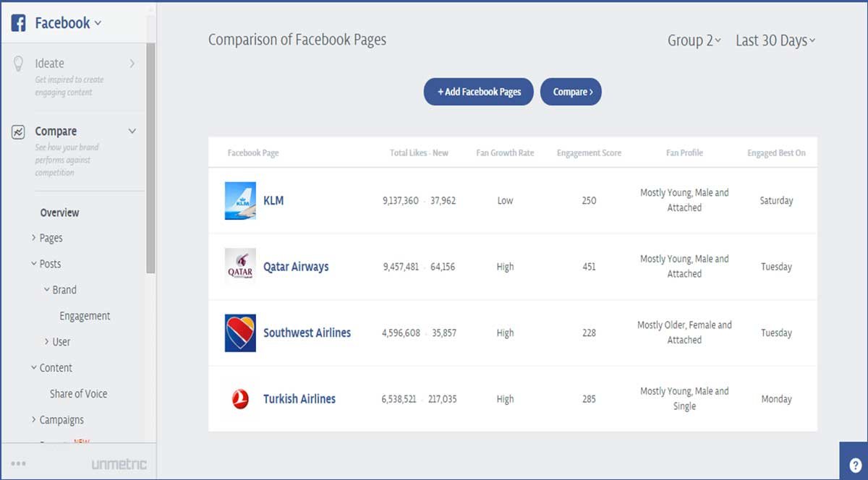Click the Southwest Airlines heart logo
This screenshot has height=480, width=868.
pos(240,333)
